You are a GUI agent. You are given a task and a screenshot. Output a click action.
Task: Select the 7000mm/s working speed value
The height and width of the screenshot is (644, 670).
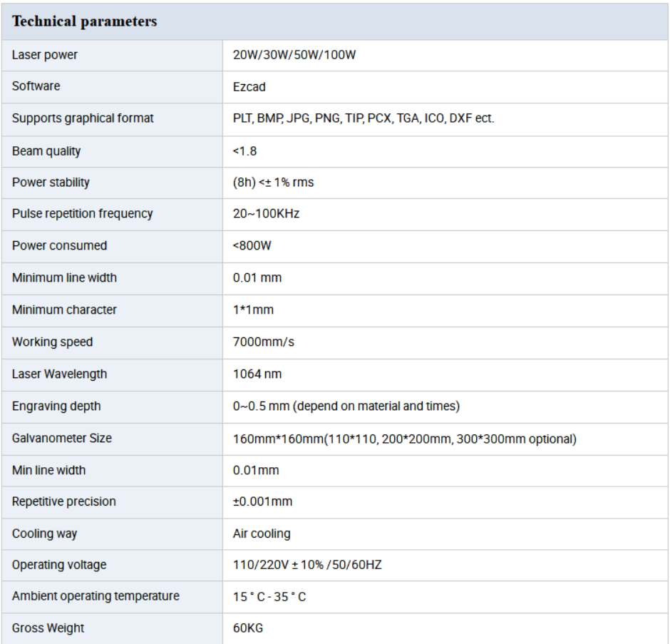pyautogui.click(x=263, y=342)
